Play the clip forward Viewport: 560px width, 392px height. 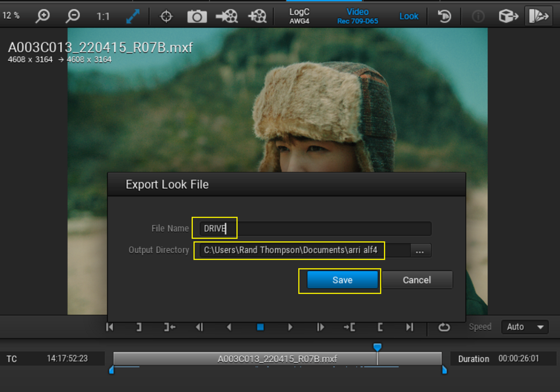coord(290,327)
